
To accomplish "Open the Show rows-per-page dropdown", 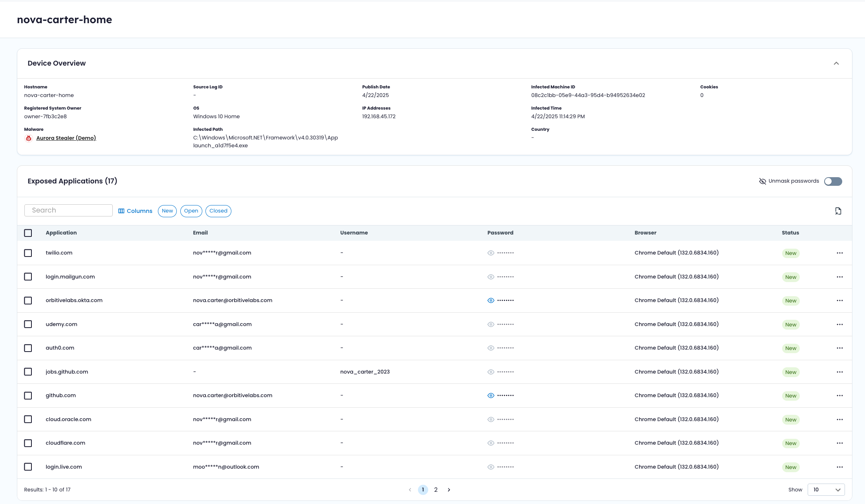I will (826, 490).
